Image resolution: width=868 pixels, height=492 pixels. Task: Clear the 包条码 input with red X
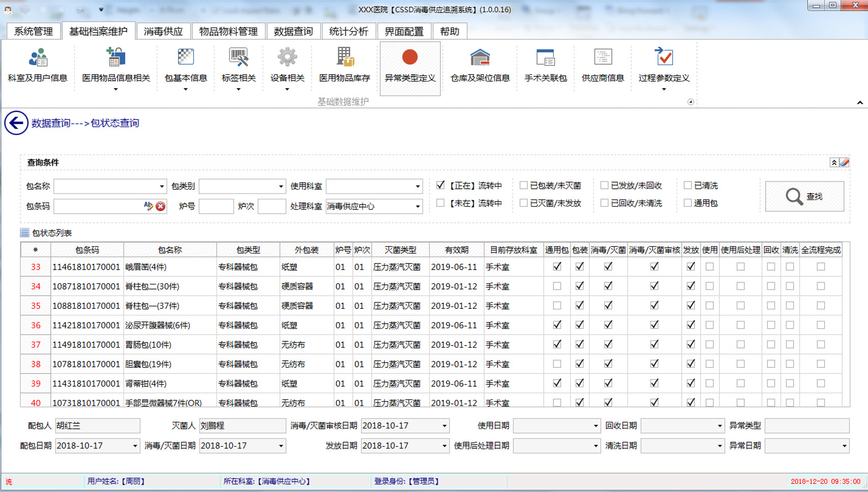pos(159,207)
